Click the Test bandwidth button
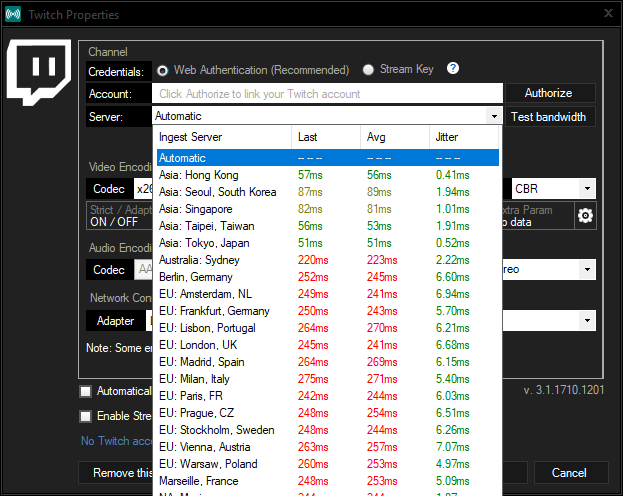 click(x=548, y=117)
